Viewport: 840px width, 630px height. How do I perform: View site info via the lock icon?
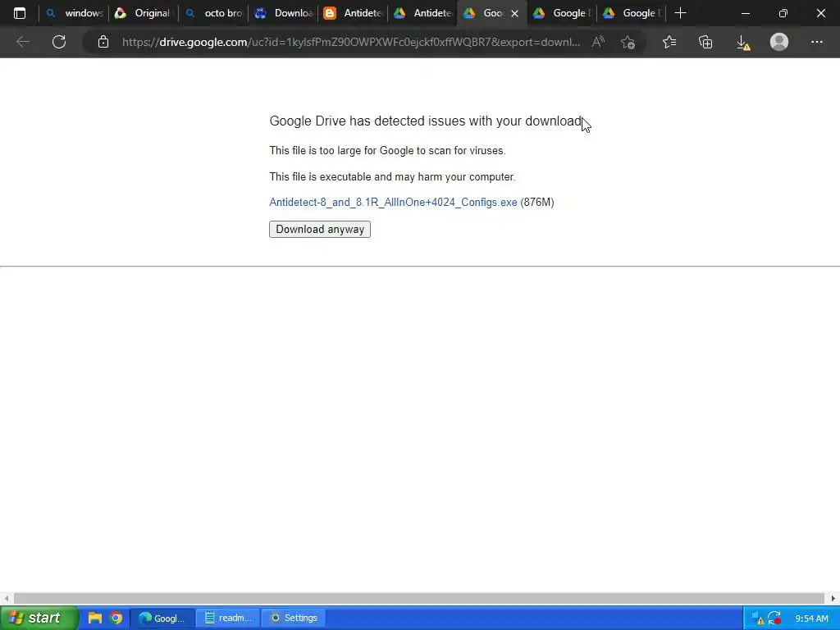pos(103,42)
